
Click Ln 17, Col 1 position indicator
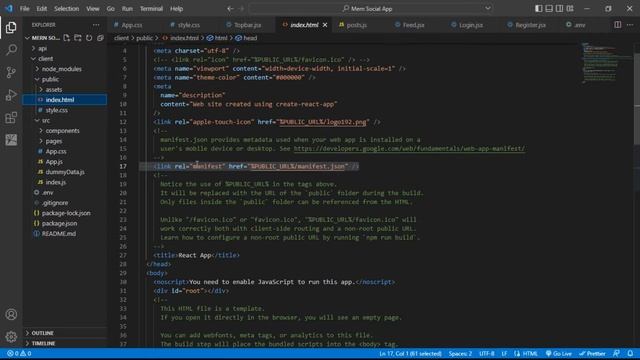(x=410, y=353)
